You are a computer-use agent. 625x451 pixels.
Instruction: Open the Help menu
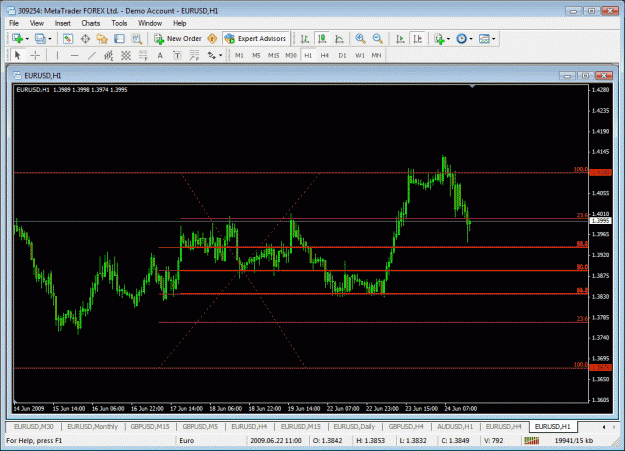click(x=180, y=23)
